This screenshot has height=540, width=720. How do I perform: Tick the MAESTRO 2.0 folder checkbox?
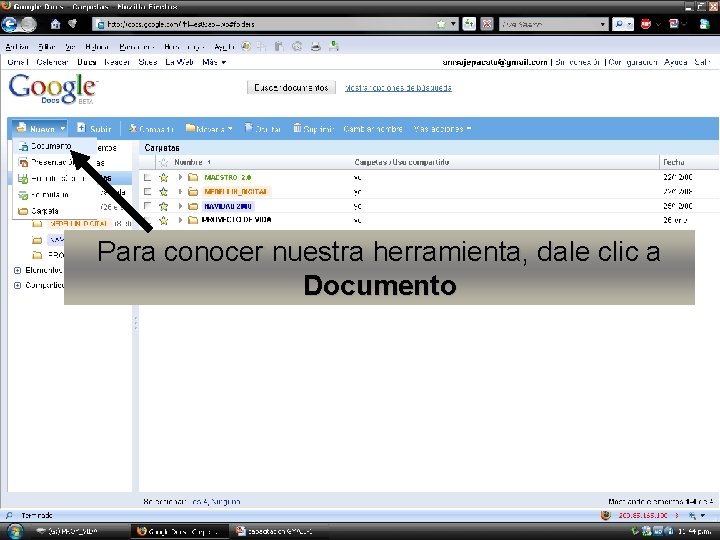(147, 177)
